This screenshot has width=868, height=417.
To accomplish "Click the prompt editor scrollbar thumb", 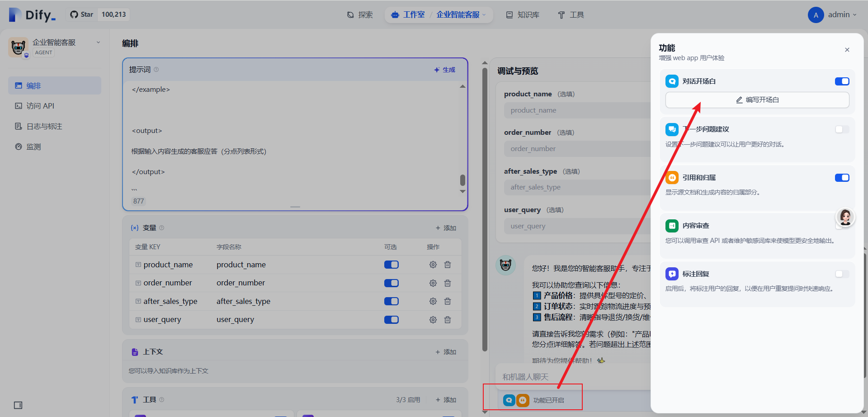I will [x=462, y=180].
